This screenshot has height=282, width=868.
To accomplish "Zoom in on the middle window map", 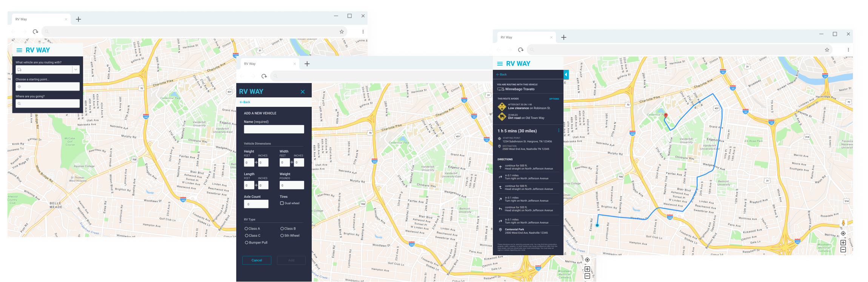I will pyautogui.click(x=587, y=269).
